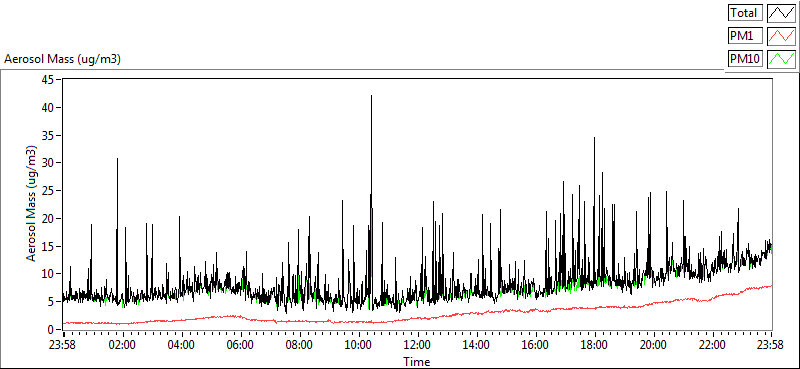The width and height of the screenshot is (800, 369).
Task: Click the 18:00 time axis marker
Action: coord(594,344)
